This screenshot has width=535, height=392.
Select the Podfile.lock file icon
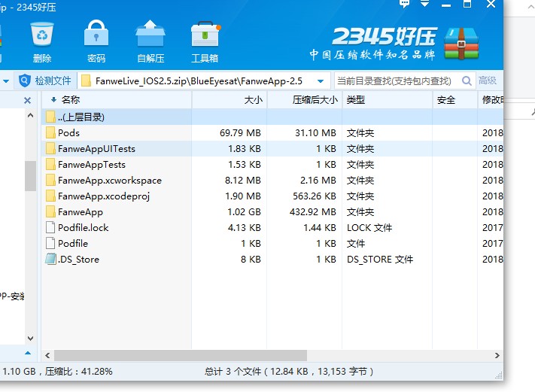[50, 227]
